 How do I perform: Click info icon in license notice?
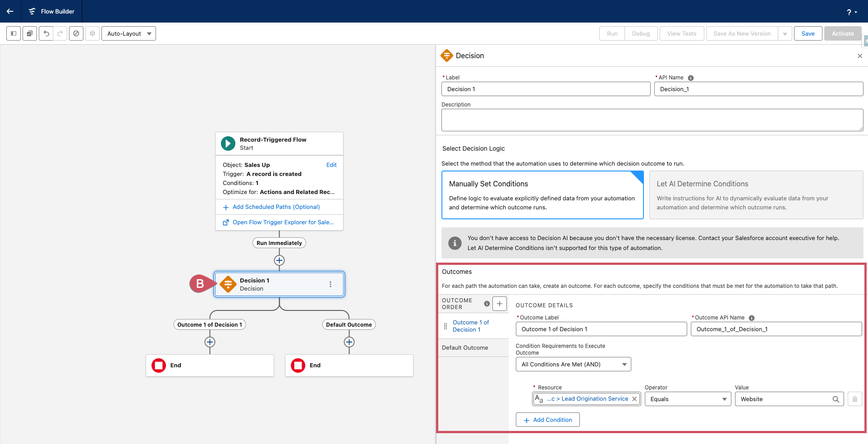455,243
